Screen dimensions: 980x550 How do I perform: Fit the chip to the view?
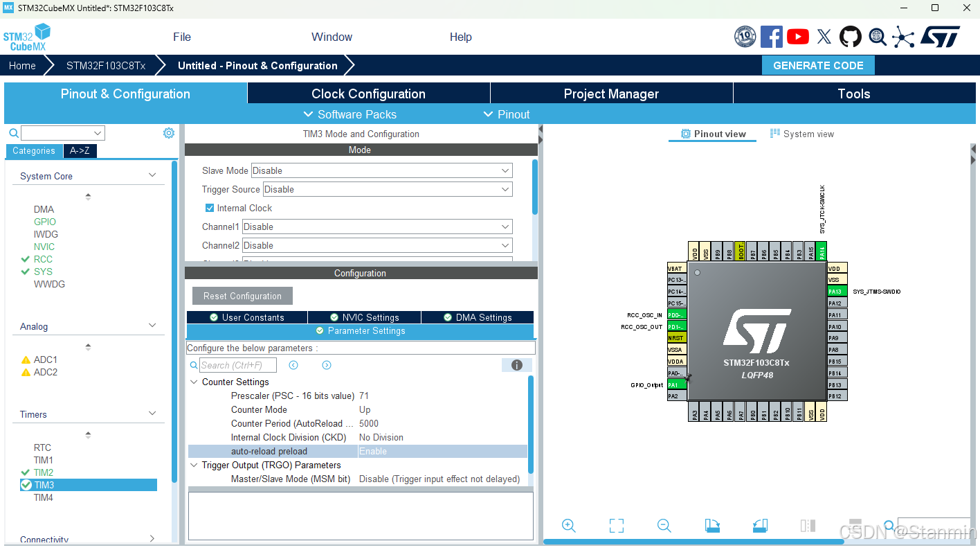pos(617,526)
